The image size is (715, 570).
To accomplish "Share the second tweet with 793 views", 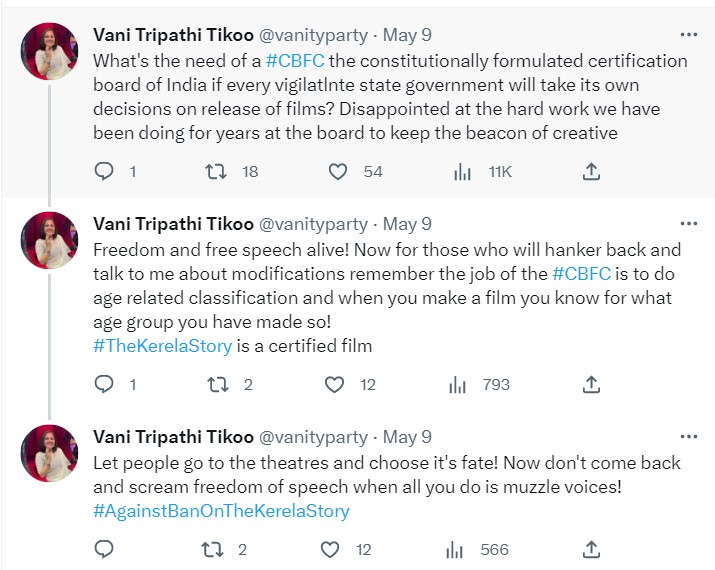I will (591, 385).
